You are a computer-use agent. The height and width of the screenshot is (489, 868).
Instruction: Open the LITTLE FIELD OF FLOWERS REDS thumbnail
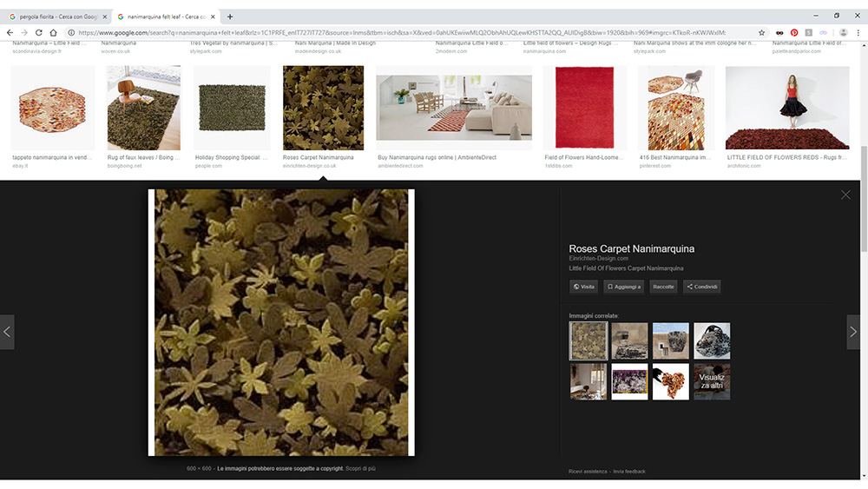click(787, 108)
